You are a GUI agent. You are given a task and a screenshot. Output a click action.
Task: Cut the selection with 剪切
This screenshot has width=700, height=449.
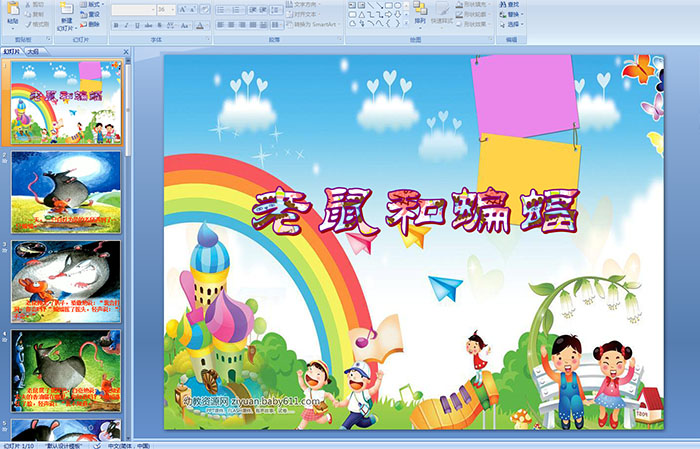point(34,4)
